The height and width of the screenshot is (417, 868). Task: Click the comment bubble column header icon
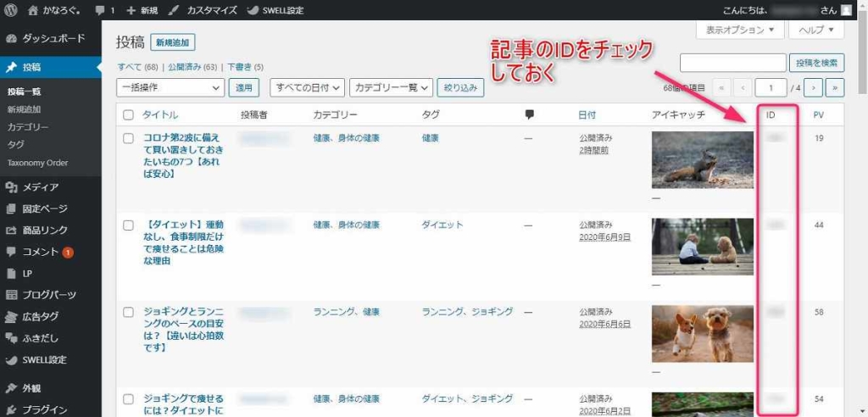pos(530,114)
